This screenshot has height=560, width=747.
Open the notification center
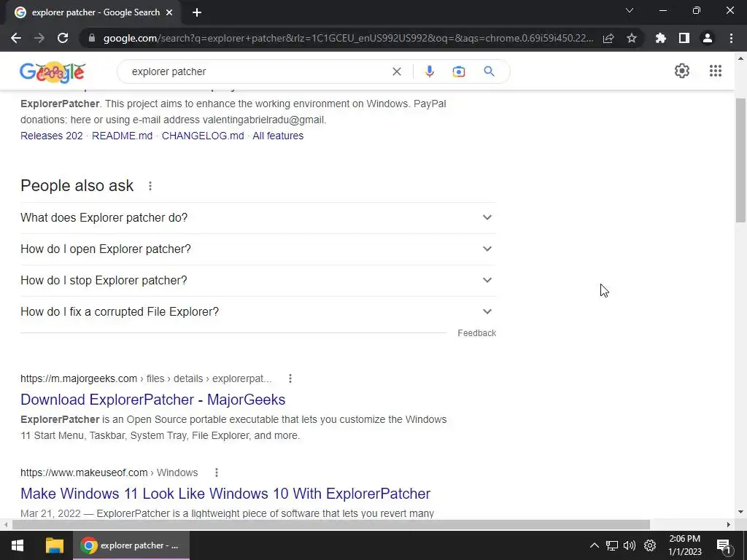724,545
